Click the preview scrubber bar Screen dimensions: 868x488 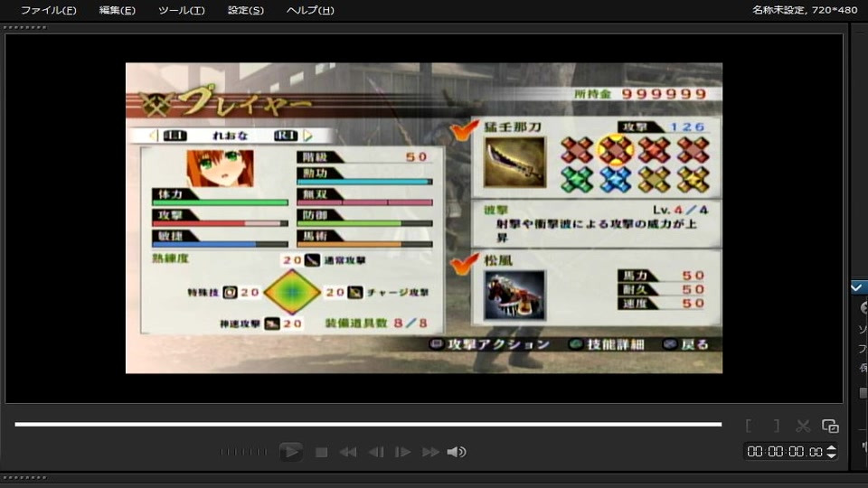tap(368, 425)
